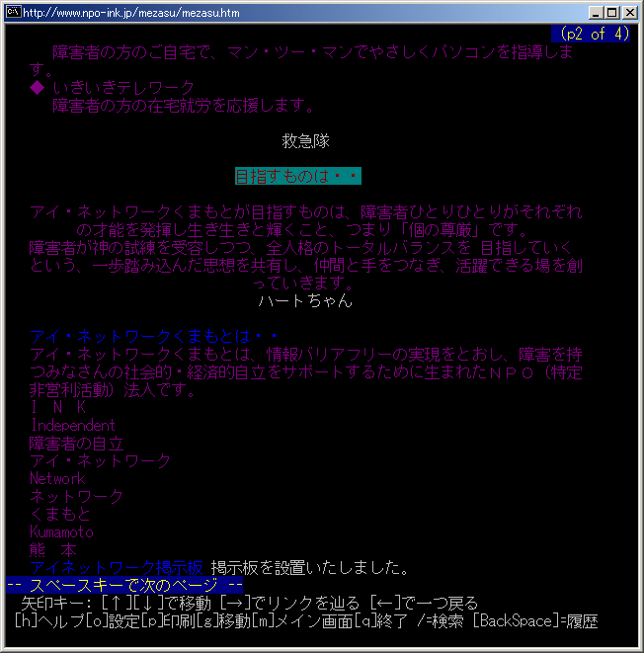Click the purple diamond bullet
644x653 pixels.
pyautogui.click(x=38, y=88)
